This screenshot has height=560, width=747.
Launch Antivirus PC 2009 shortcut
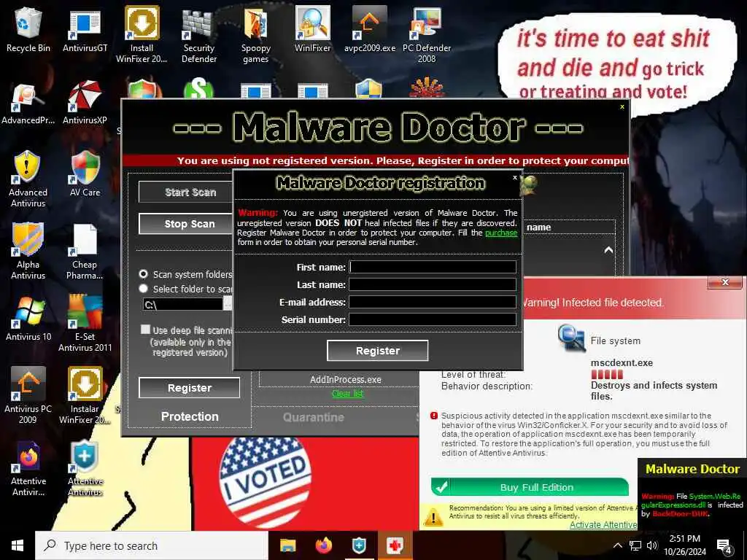(28, 396)
